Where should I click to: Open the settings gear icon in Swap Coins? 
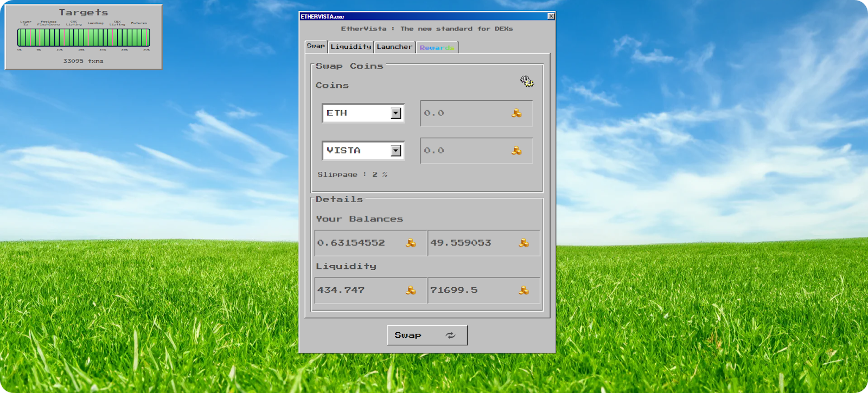coord(527,81)
